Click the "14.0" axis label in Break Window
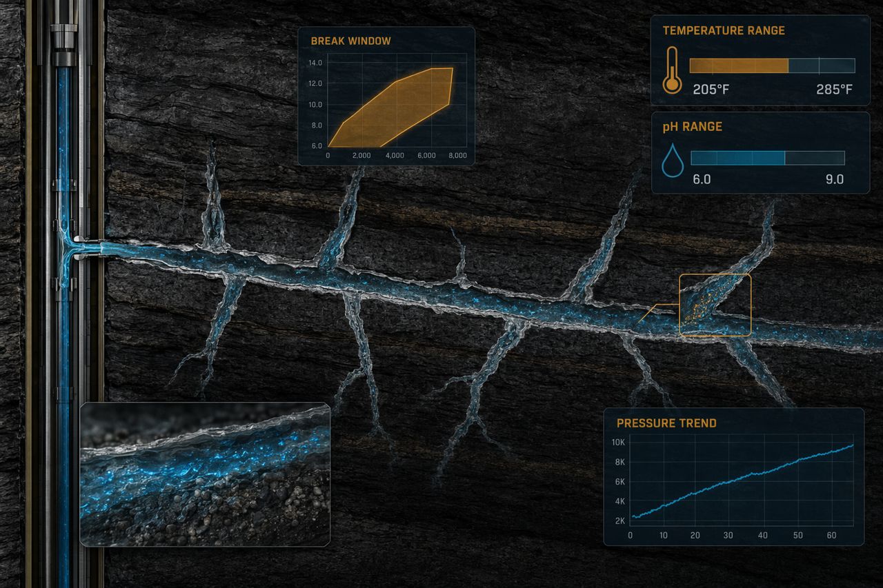Screen dimensions: 883x588 click(x=315, y=63)
